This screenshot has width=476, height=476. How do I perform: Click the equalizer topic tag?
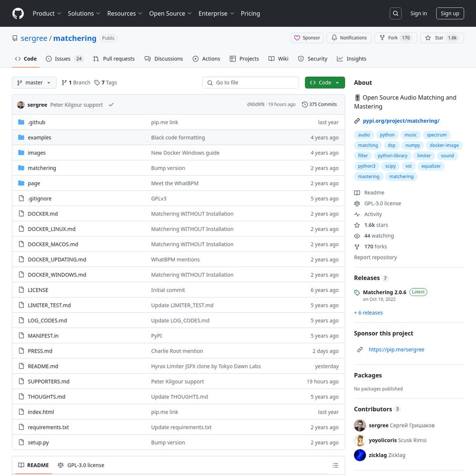[431, 166]
